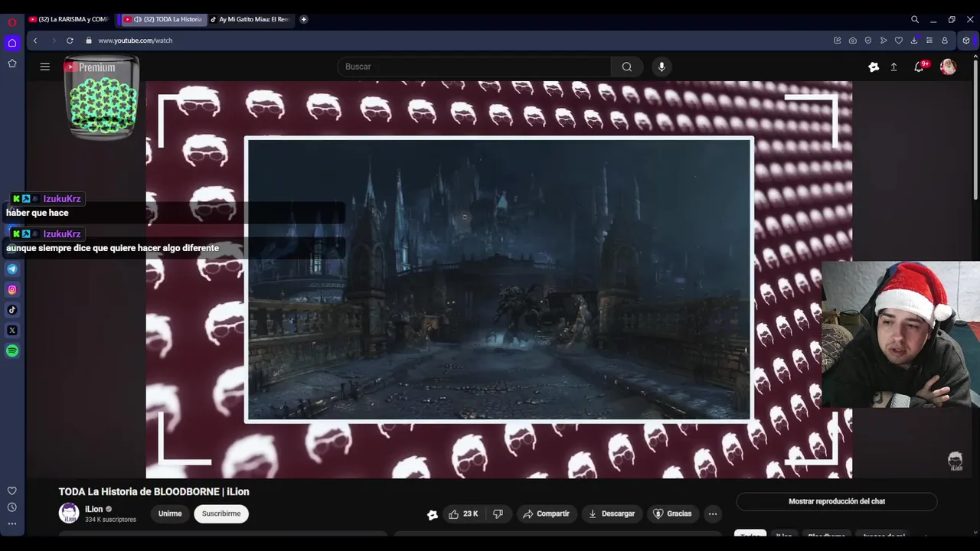This screenshot has width=980, height=551.
Task: Go back with the browser back arrow
Action: coord(35,41)
